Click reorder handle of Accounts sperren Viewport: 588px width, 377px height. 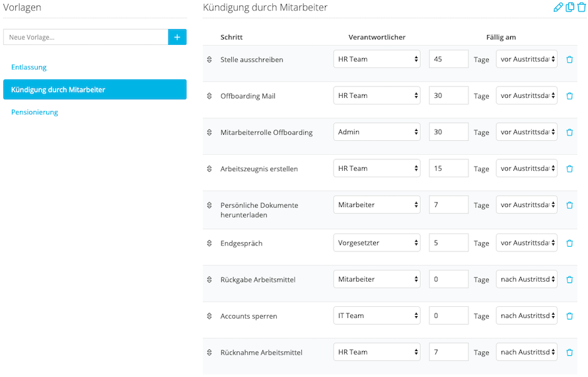coord(209,315)
